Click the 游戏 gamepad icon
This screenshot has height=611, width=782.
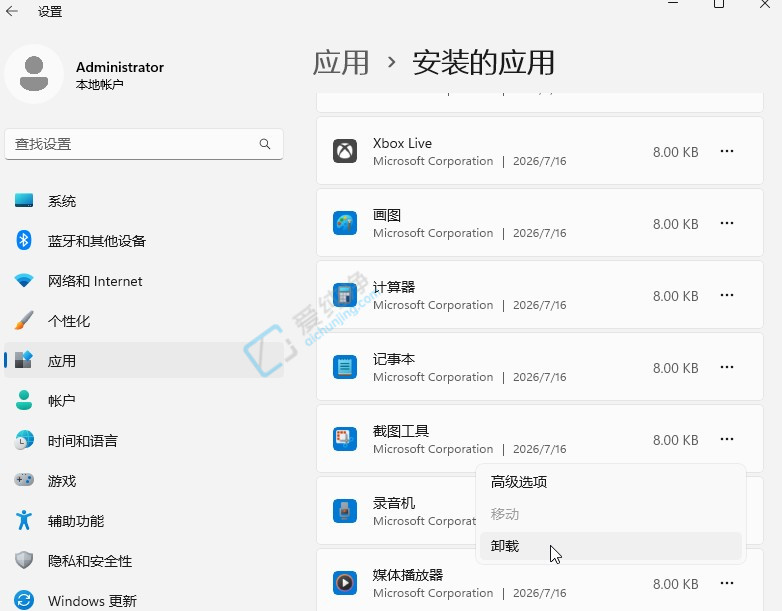tap(23, 480)
